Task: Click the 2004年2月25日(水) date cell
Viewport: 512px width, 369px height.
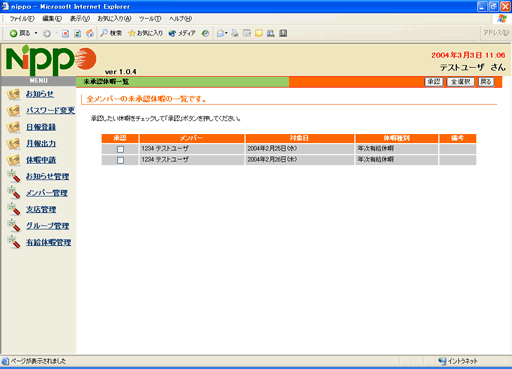Action: pyautogui.click(x=299, y=149)
